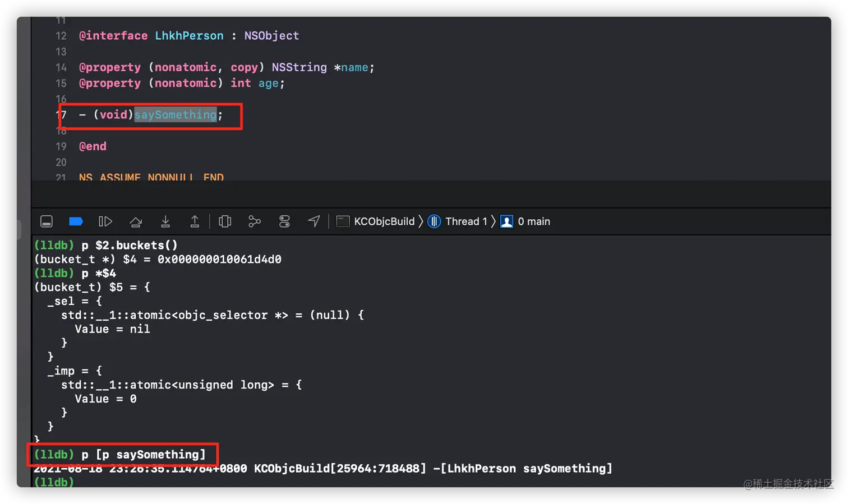Viewport: 848px width, 504px height.
Task: Continue program execution
Action: pyautogui.click(x=105, y=221)
